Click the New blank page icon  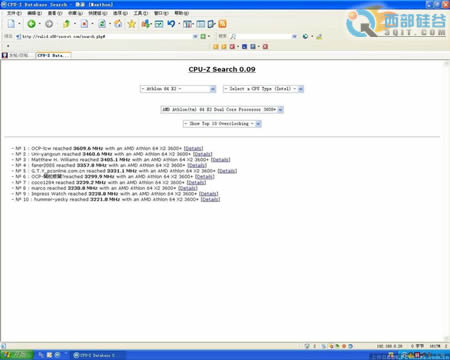11,24
